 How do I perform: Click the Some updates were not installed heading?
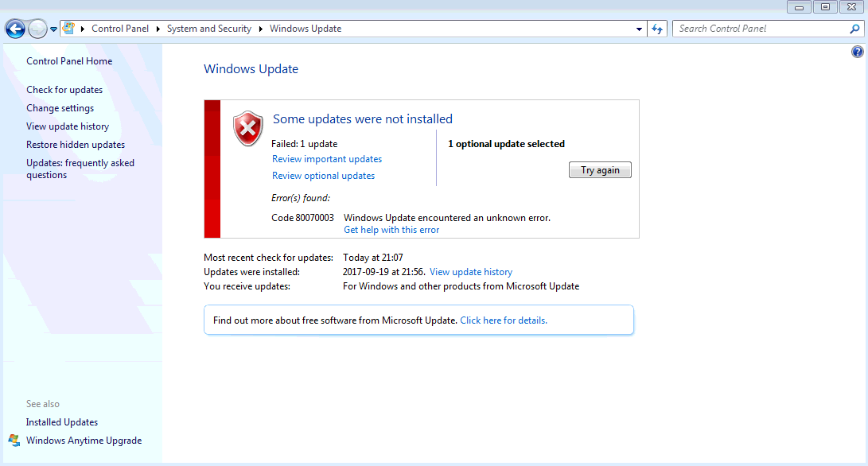click(363, 119)
